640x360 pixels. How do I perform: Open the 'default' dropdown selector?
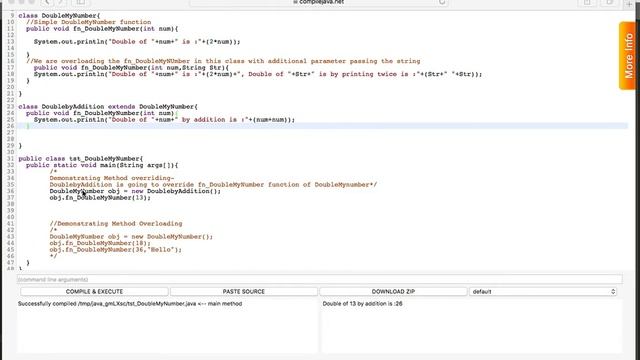pos(543,291)
